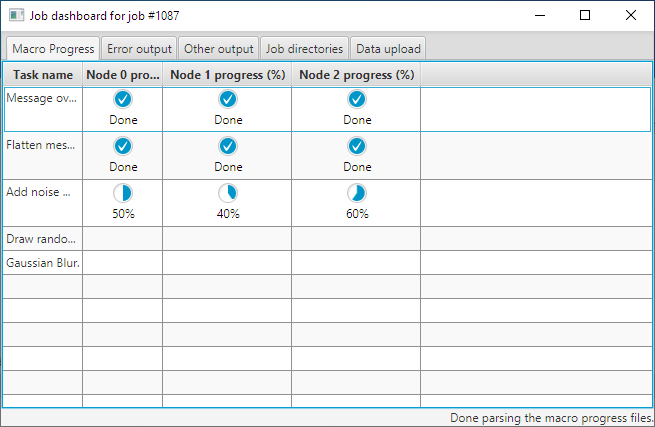This screenshot has height=427, width=655.
Task: Click the status message about macro progress files
Action: (x=551, y=418)
